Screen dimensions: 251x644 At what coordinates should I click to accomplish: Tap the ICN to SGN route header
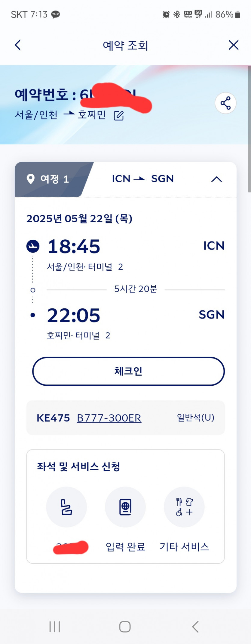tap(143, 179)
